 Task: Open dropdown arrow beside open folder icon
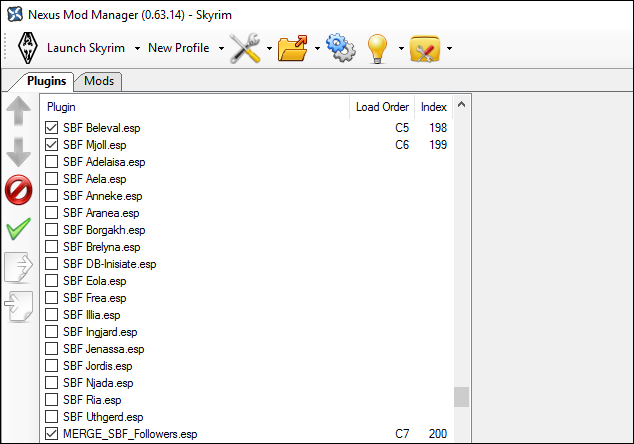click(x=317, y=49)
